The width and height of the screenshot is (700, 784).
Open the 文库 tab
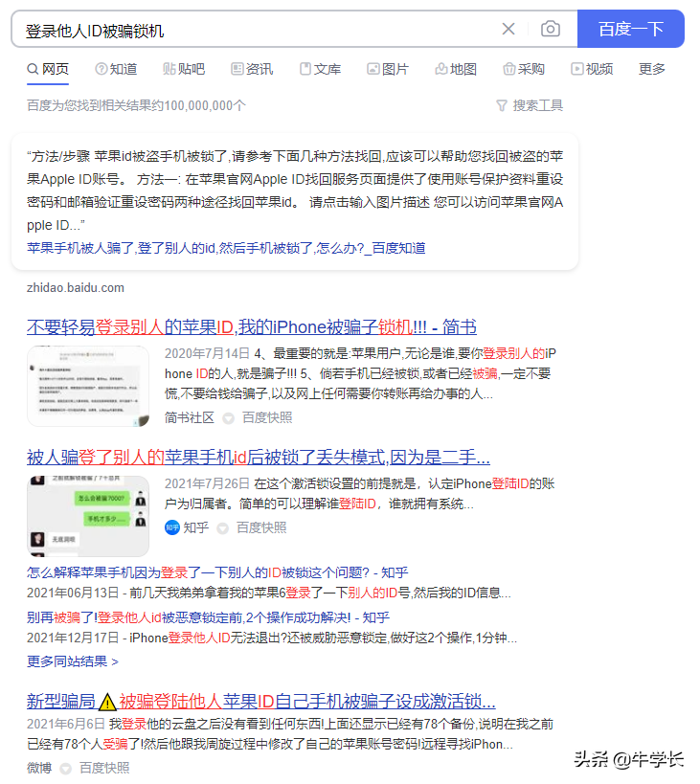click(320, 69)
